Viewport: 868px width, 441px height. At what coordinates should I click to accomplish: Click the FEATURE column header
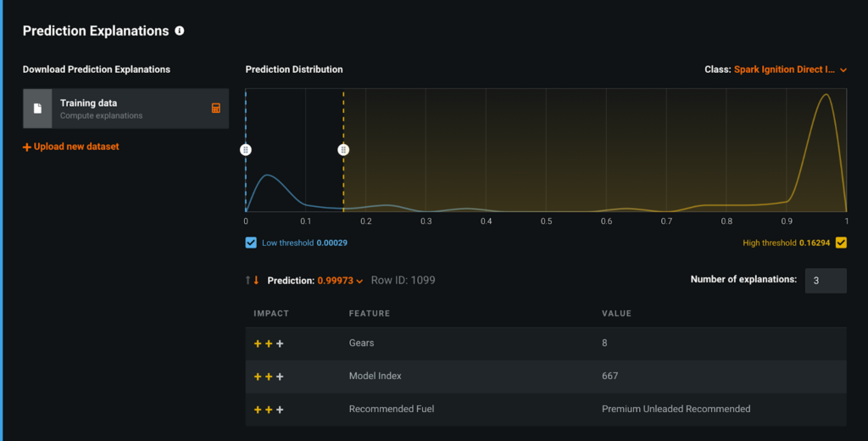pos(370,314)
